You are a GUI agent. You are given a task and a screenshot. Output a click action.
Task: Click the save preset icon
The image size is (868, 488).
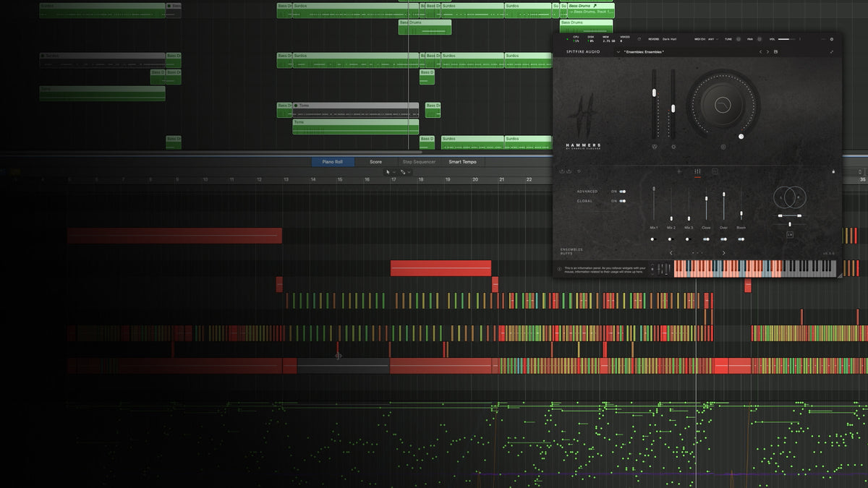tap(776, 52)
